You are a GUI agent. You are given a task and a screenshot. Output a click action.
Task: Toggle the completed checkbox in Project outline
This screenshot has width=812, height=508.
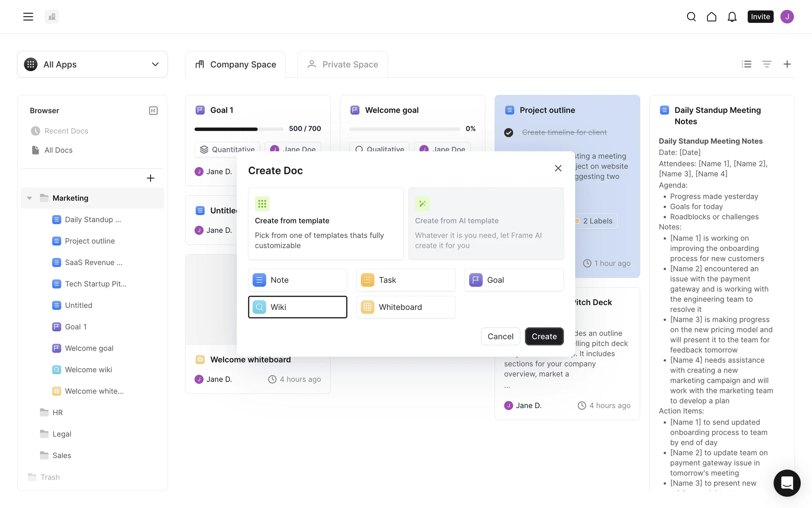[x=508, y=133]
